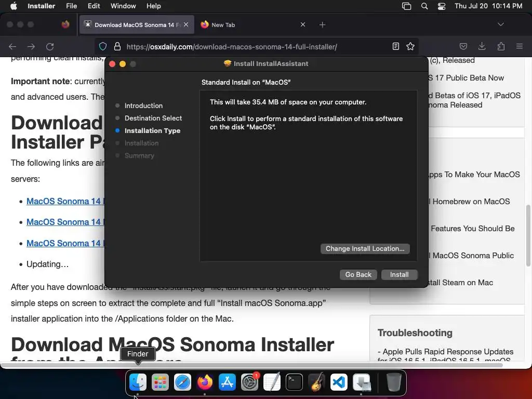Click the date and time in menu bar
This screenshot has height=399, width=532.
point(488,6)
